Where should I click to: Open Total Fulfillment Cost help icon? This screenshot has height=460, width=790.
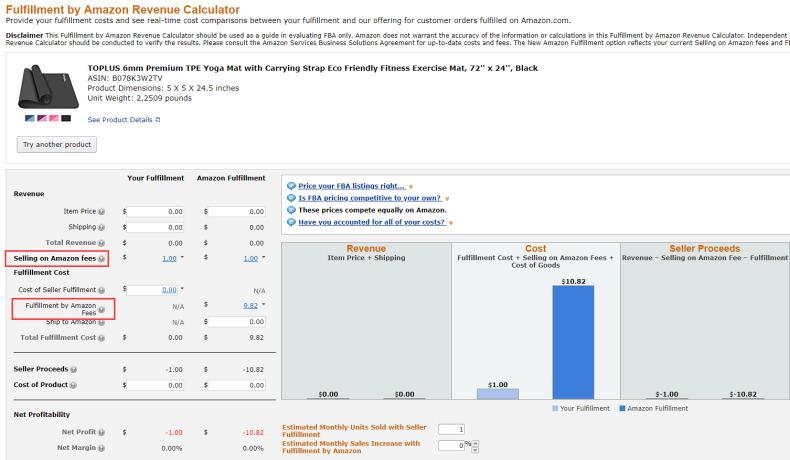(101, 338)
